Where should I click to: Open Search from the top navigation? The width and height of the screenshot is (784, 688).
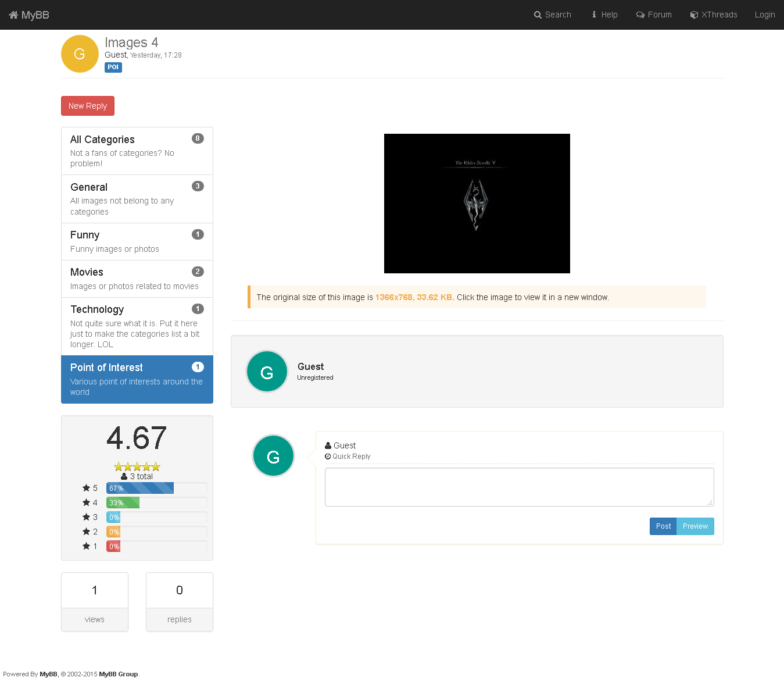tap(552, 15)
